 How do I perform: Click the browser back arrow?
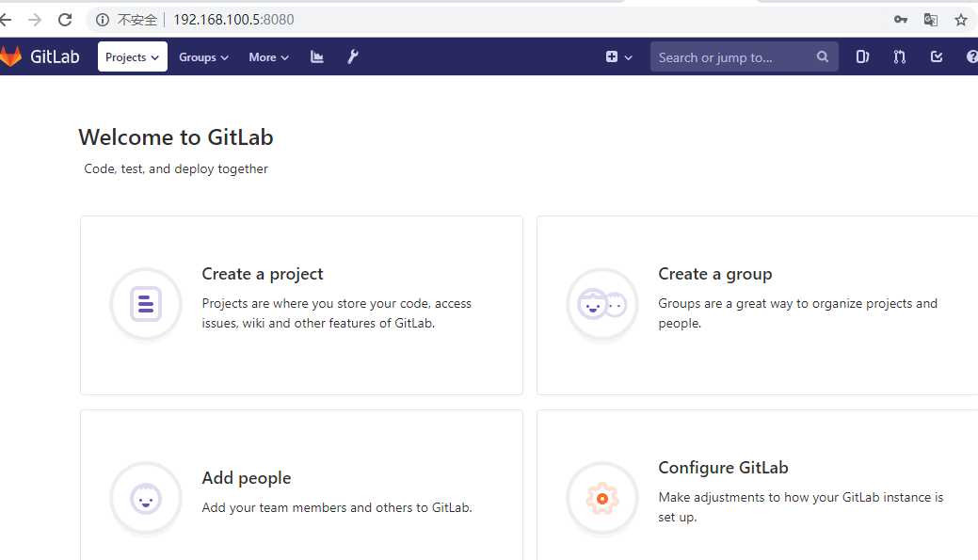point(6,20)
